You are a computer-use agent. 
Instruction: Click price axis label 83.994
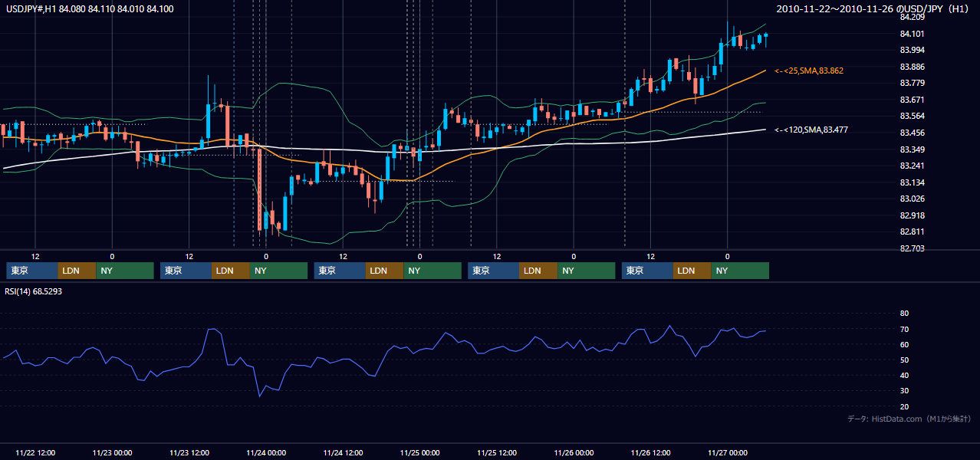[x=912, y=50]
